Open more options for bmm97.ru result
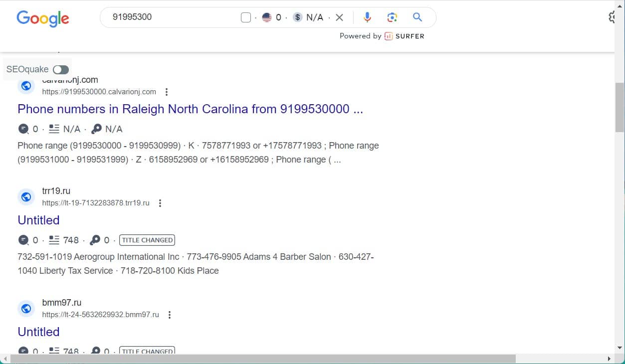The image size is (625, 364). (170, 315)
